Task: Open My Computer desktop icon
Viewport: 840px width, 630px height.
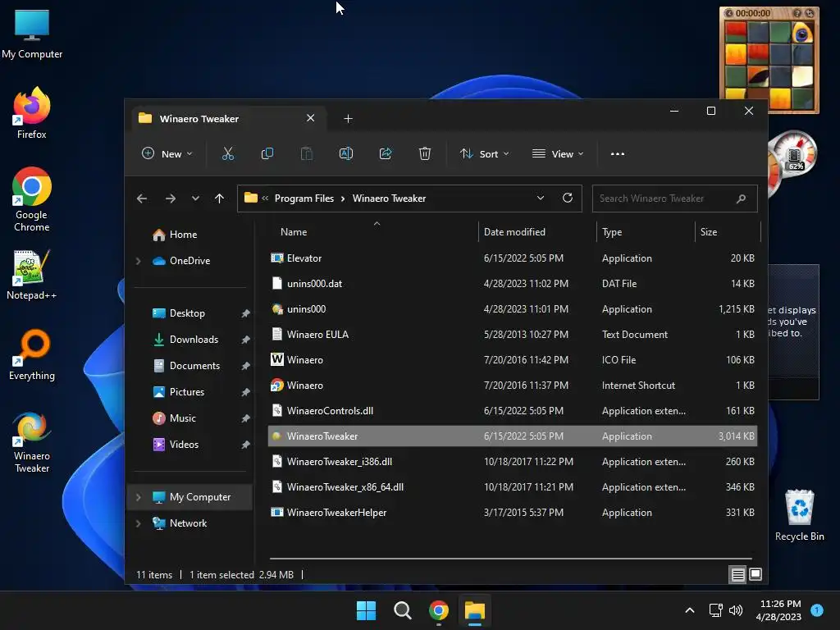Action: 32,34
